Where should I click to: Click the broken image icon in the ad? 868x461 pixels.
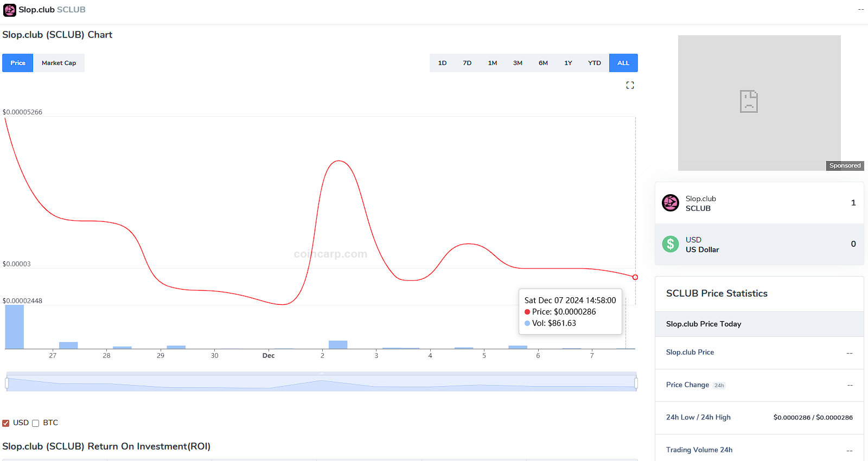point(749,101)
